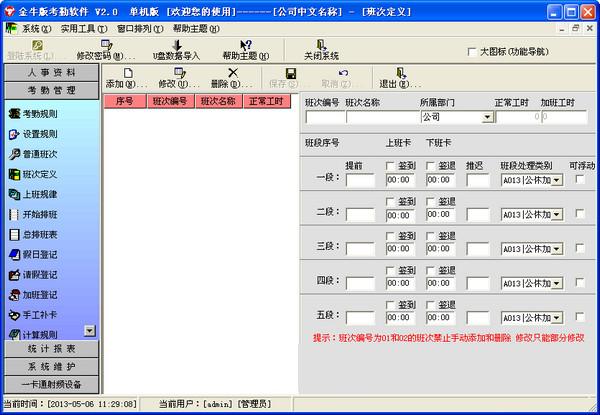This screenshot has width=600, height=415.
Task: Click the 取消 undo icon
Action: [343, 73]
